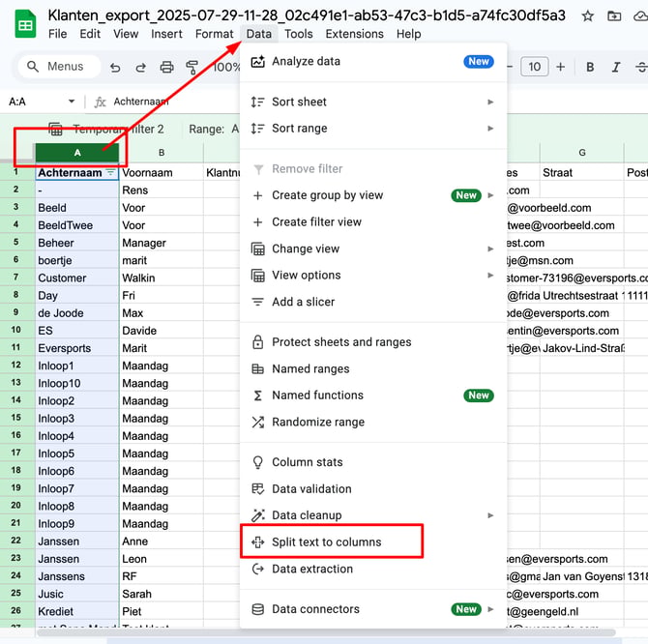648x644 pixels.
Task: Click the font size field showing 10
Action: click(534, 67)
